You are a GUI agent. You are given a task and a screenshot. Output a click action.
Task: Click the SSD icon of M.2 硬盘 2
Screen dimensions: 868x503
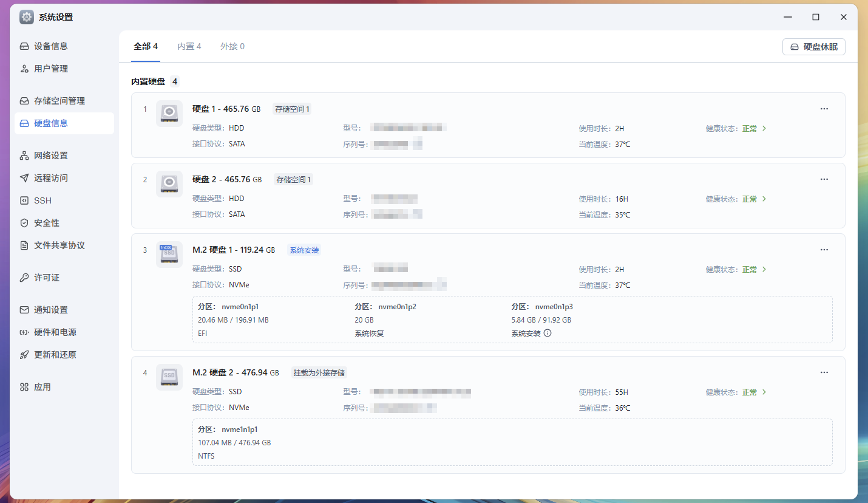[169, 377]
